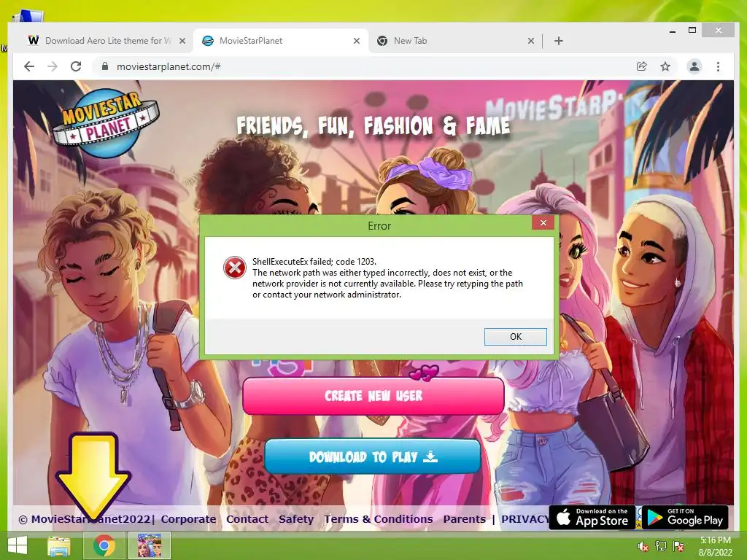Click the network tray icon
The width and height of the screenshot is (747, 560).
[661, 546]
